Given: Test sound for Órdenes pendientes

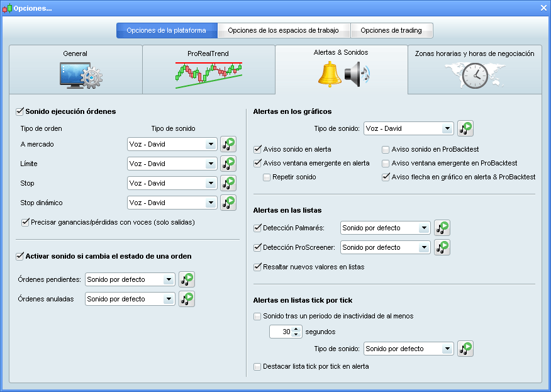Looking at the screenshot, I should (x=187, y=279).
